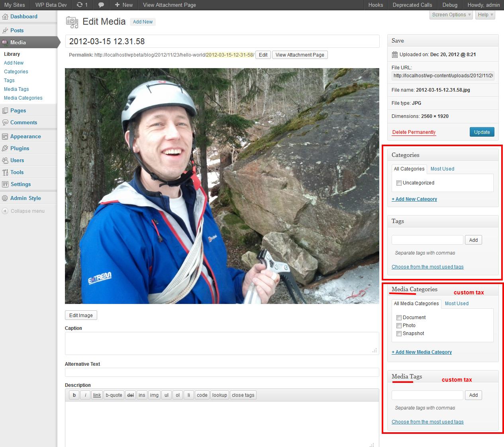504x447 pixels.
Task: Click the link quicktag button
Action: click(97, 395)
